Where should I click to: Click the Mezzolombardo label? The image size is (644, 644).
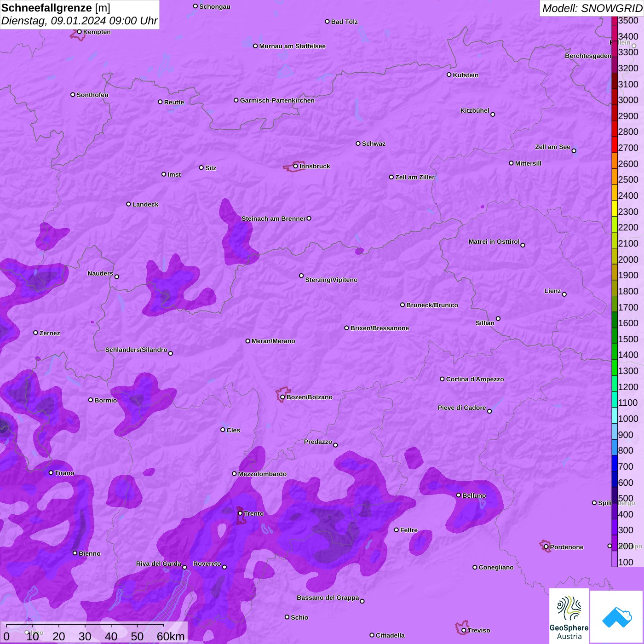pyautogui.click(x=262, y=474)
